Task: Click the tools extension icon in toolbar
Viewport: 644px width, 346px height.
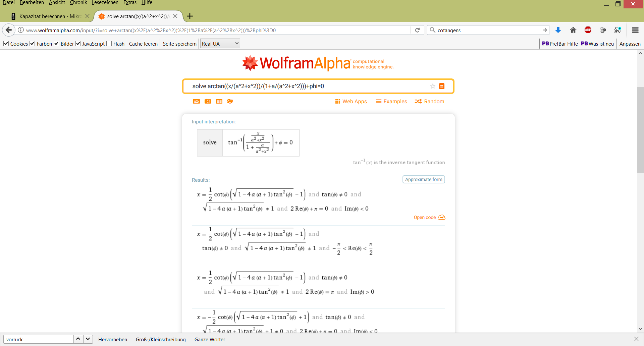Action: click(x=618, y=30)
